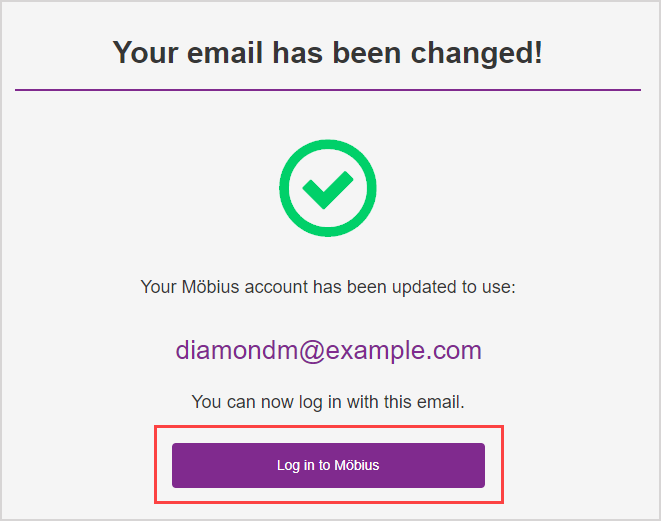Viewport: 661px width, 521px height.
Task: Click the 'You can now log in' message
Action: click(x=328, y=402)
